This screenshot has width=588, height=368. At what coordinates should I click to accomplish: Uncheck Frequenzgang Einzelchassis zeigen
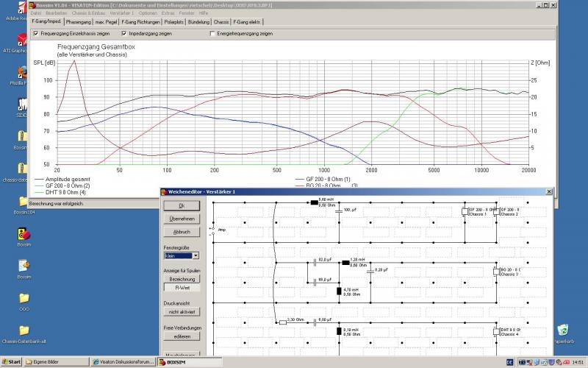(x=36, y=34)
